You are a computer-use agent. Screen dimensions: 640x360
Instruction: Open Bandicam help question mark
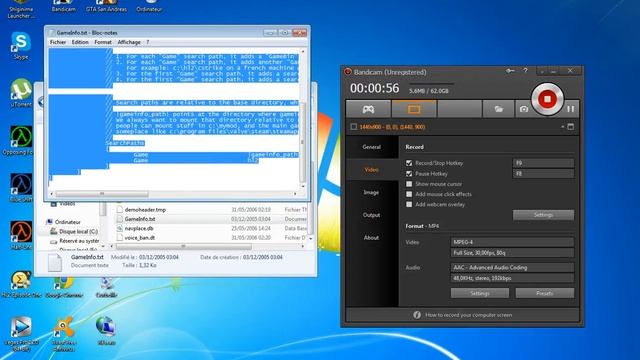526,71
